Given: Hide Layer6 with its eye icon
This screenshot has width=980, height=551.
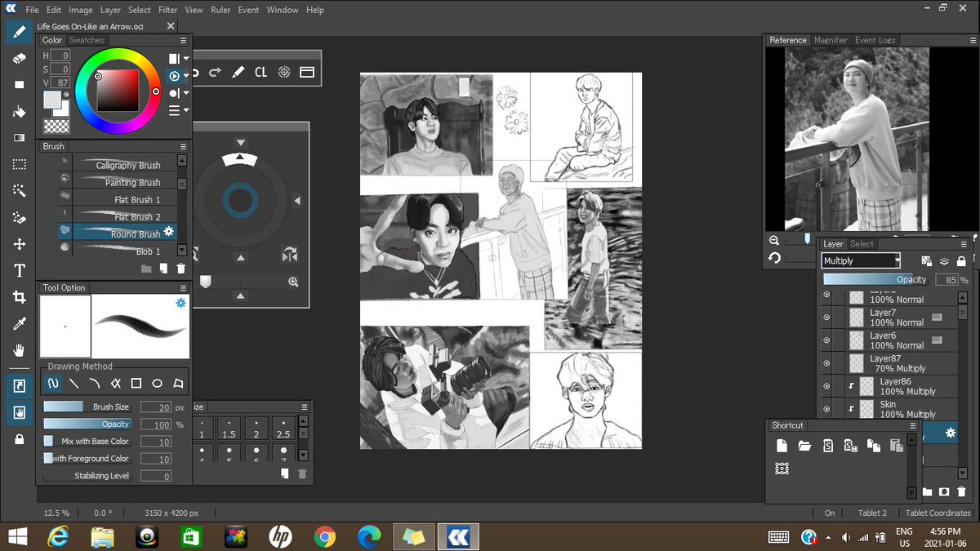Looking at the screenshot, I should click(x=826, y=340).
